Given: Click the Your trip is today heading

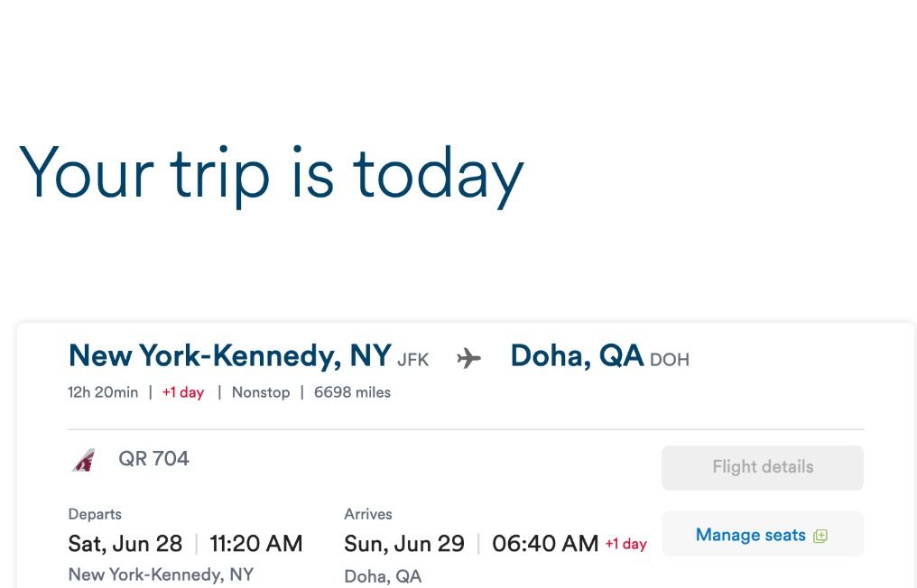Looking at the screenshot, I should tap(271, 172).
